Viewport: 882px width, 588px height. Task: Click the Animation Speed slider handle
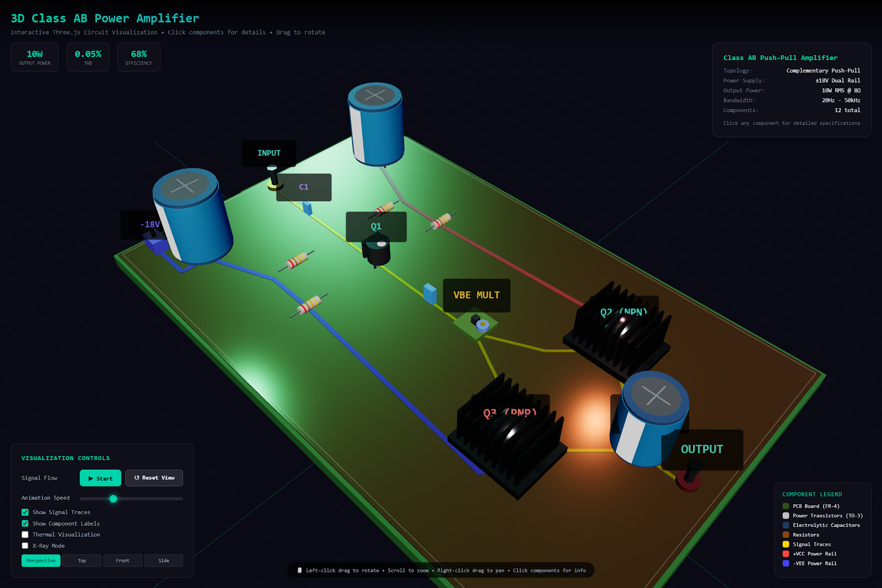pos(113,499)
